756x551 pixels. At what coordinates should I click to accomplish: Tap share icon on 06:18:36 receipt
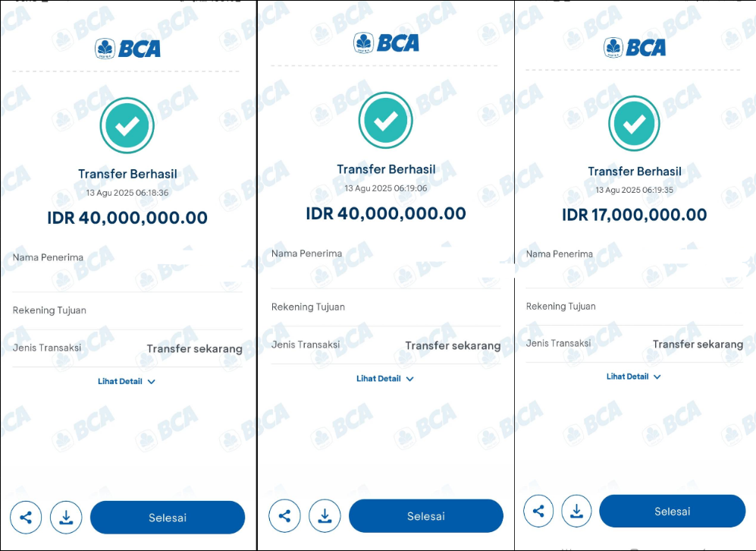pos(26,518)
